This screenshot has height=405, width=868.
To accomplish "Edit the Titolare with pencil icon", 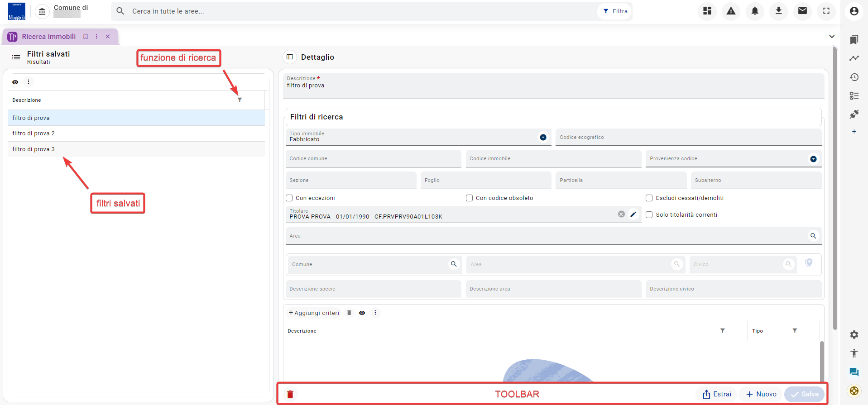I will tap(633, 214).
